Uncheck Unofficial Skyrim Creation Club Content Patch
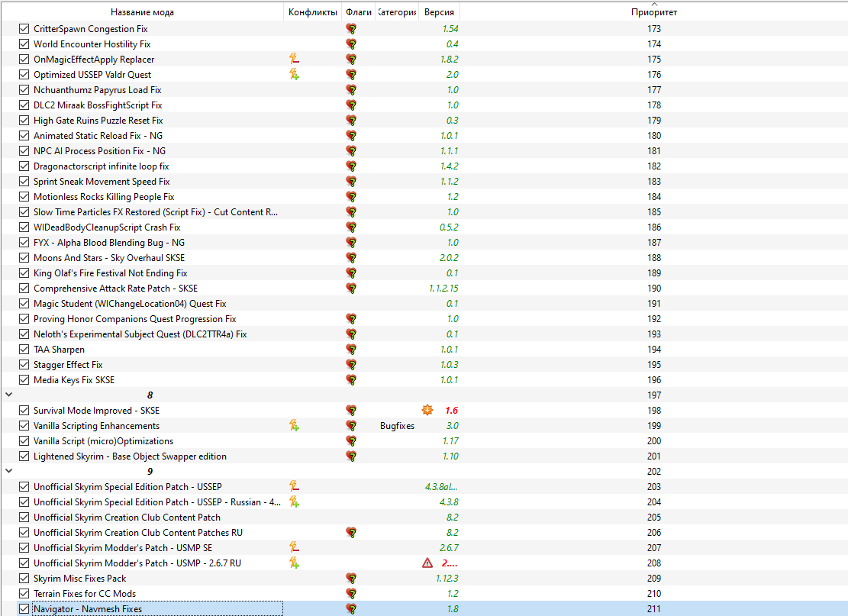The image size is (848, 616). tap(24, 517)
